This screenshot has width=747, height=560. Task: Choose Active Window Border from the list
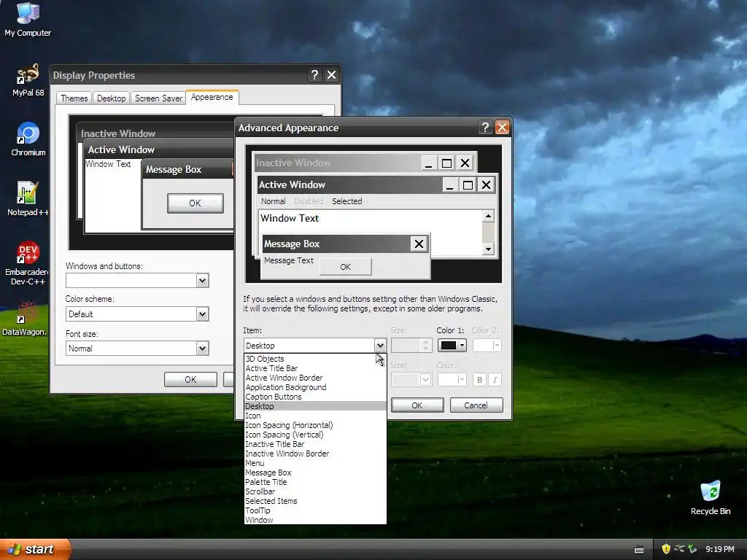tap(315, 378)
